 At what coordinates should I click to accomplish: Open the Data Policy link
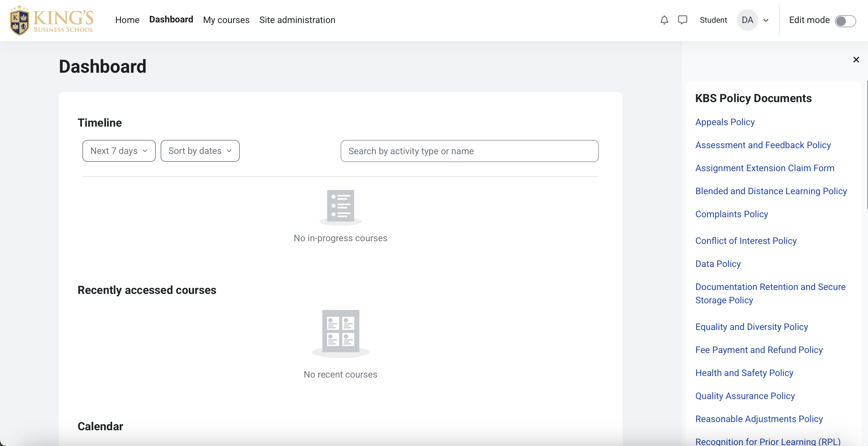pyautogui.click(x=718, y=264)
